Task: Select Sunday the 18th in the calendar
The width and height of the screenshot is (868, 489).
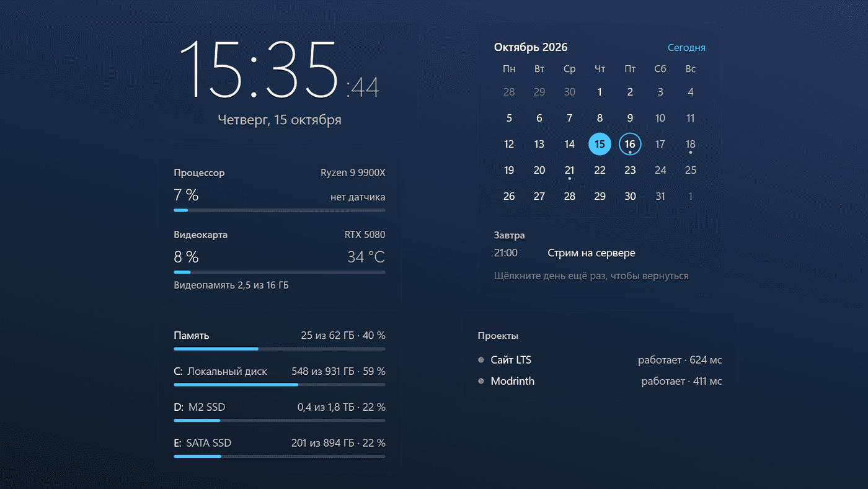Action: click(x=691, y=144)
